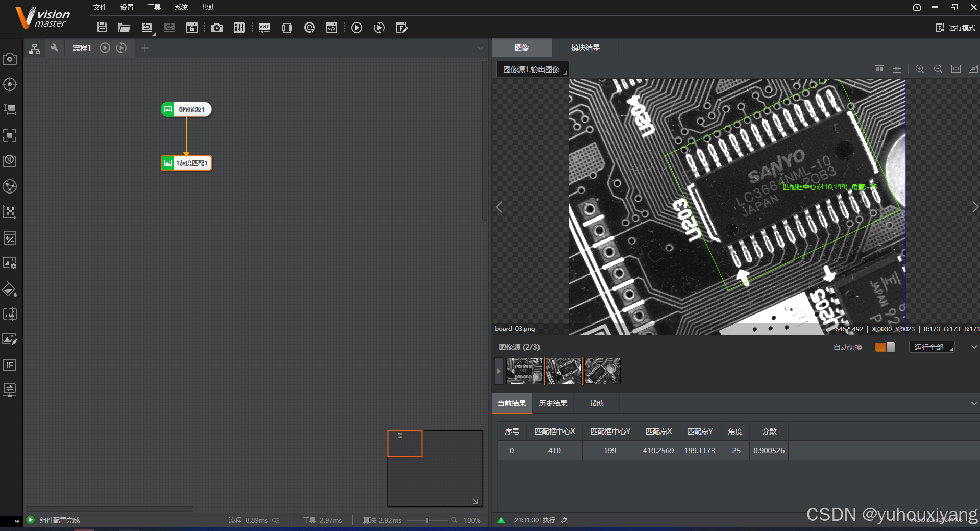980x531 pixels.
Task: Start continuous run in the top toolbar
Action: pos(379,28)
